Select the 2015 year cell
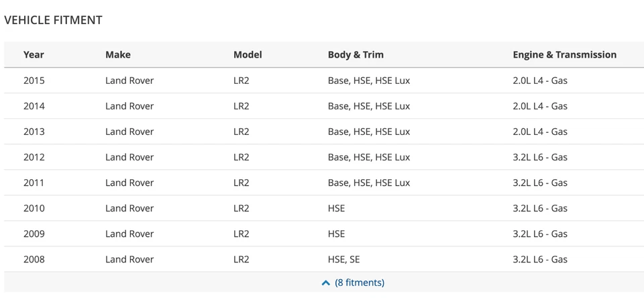 pos(34,81)
